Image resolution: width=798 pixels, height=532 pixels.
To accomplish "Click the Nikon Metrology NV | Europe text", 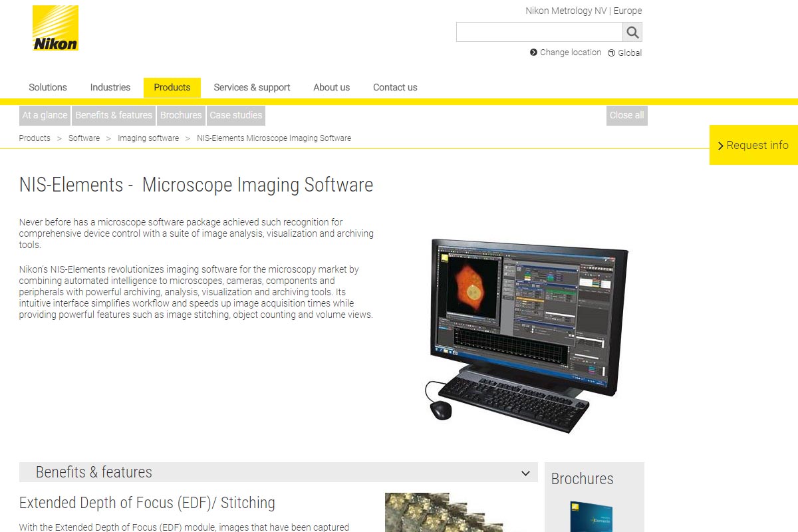I will click(584, 11).
